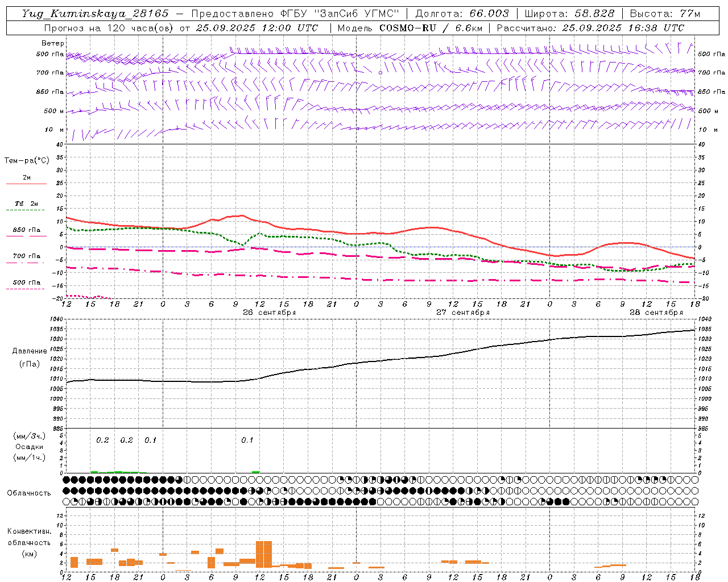
Task: Click the 'Ветер' wind panel label
Action: point(53,43)
